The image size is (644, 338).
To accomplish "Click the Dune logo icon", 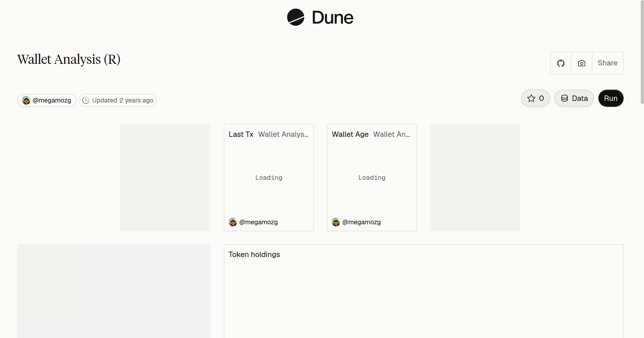I will point(295,17).
